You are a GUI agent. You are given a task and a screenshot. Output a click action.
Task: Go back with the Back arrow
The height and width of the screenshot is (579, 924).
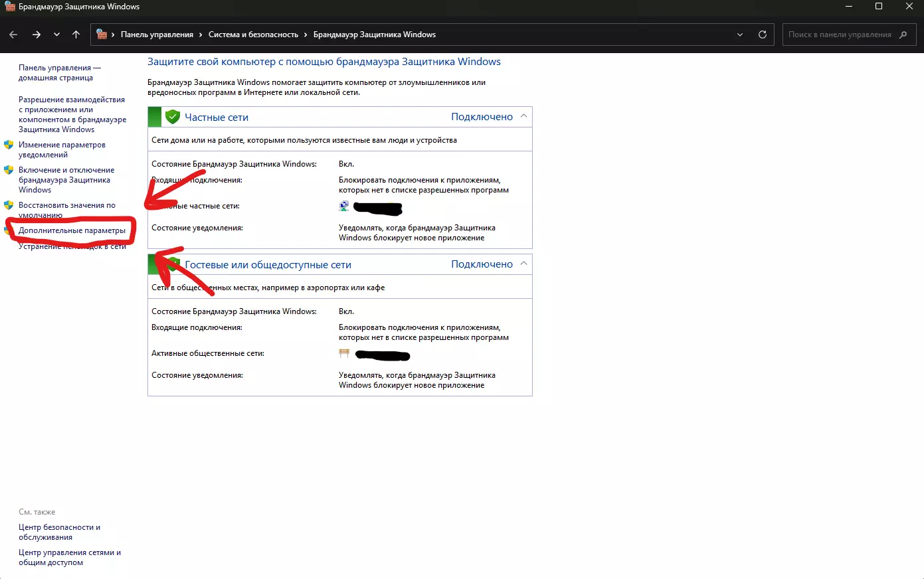[x=13, y=35]
